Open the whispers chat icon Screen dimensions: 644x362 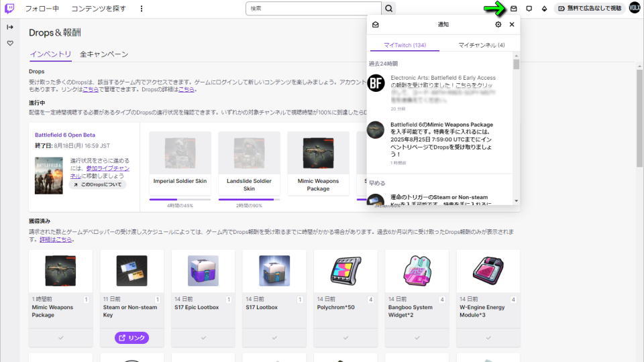(x=529, y=8)
